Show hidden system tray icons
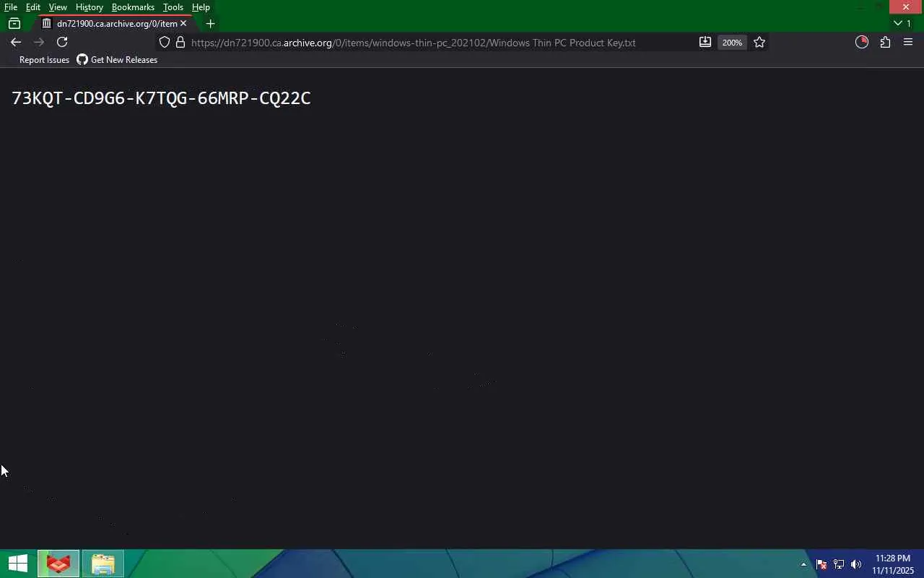This screenshot has width=924, height=578. tap(803, 564)
